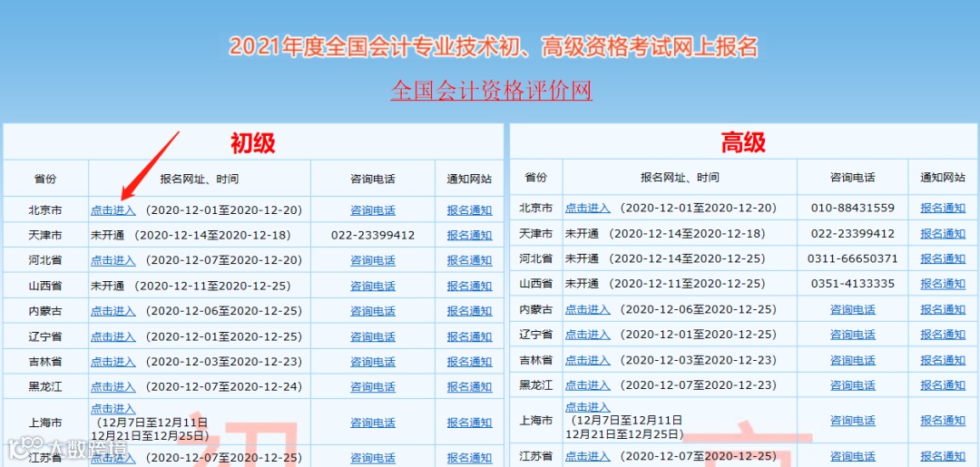980x467 pixels.
Task: Open 咨询电话 link for 吉林省 in 高级
Action: (x=852, y=360)
